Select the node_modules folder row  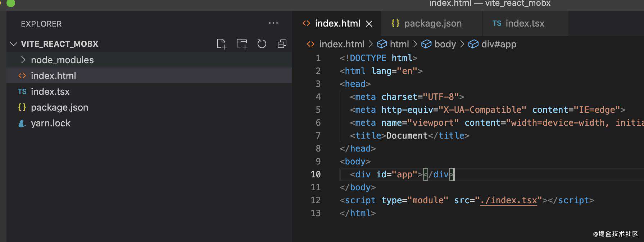149,60
